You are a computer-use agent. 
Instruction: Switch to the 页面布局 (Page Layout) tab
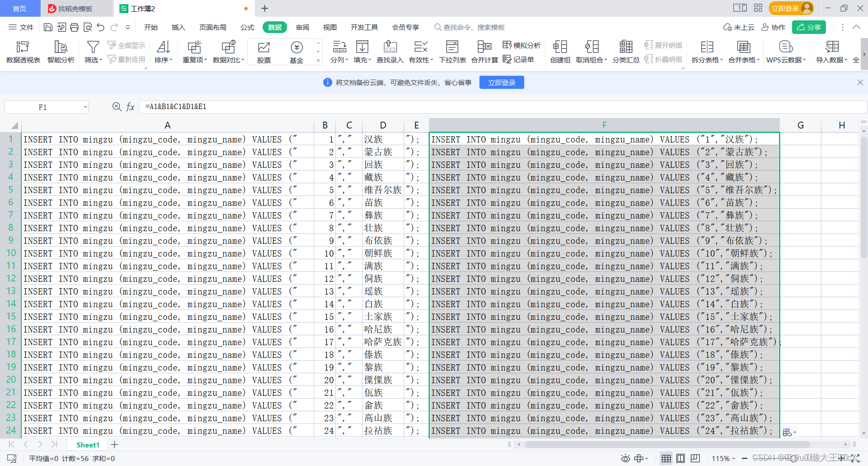tap(212, 27)
